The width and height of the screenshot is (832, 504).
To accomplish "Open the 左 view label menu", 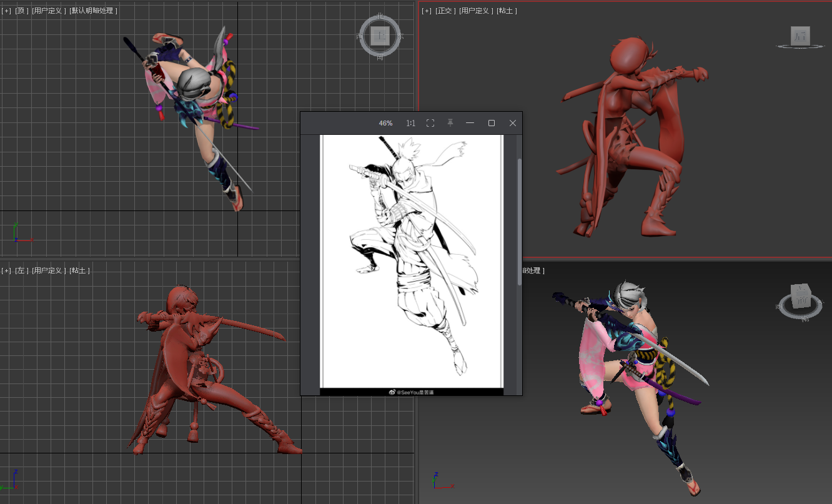I will pyautogui.click(x=22, y=270).
